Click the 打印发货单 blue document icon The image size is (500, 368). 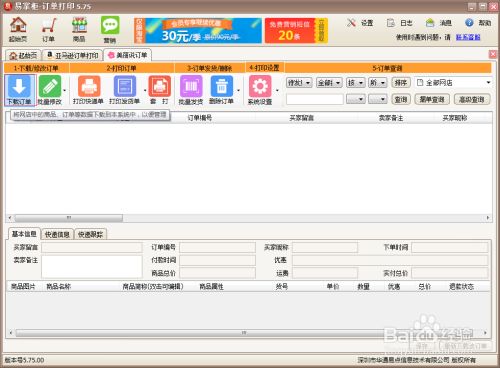[x=125, y=90]
